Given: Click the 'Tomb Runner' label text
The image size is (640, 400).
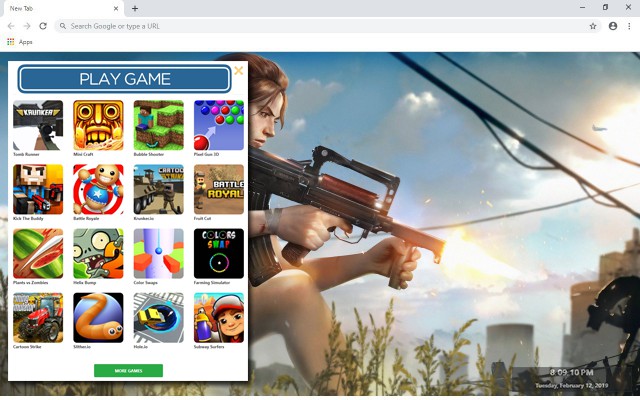Looking at the screenshot, I should pyautogui.click(x=26, y=154).
